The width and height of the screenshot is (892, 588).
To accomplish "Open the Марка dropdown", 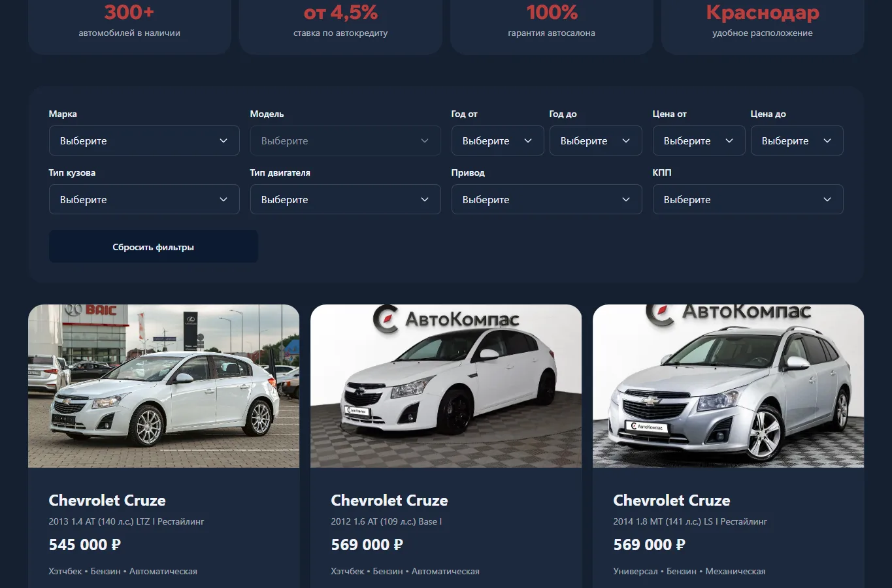I will click(144, 140).
